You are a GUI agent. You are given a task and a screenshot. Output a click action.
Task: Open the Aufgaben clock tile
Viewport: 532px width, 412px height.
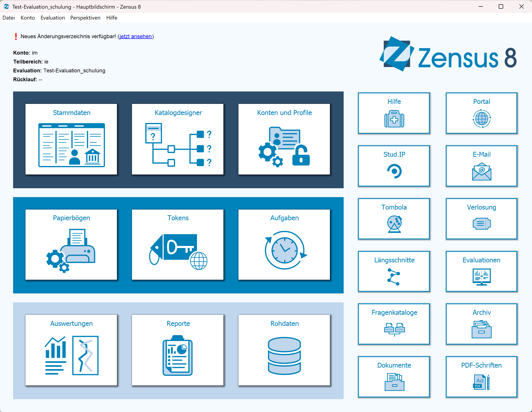284,245
